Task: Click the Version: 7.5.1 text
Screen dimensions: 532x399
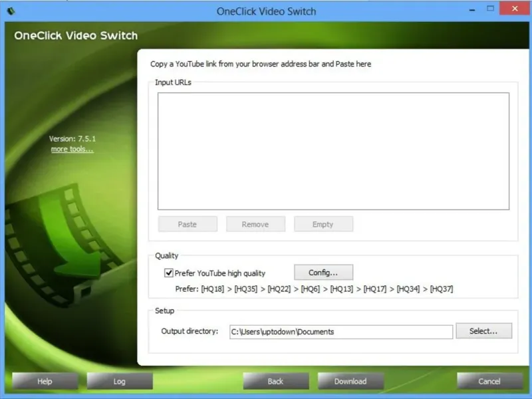Action: pyautogui.click(x=72, y=139)
